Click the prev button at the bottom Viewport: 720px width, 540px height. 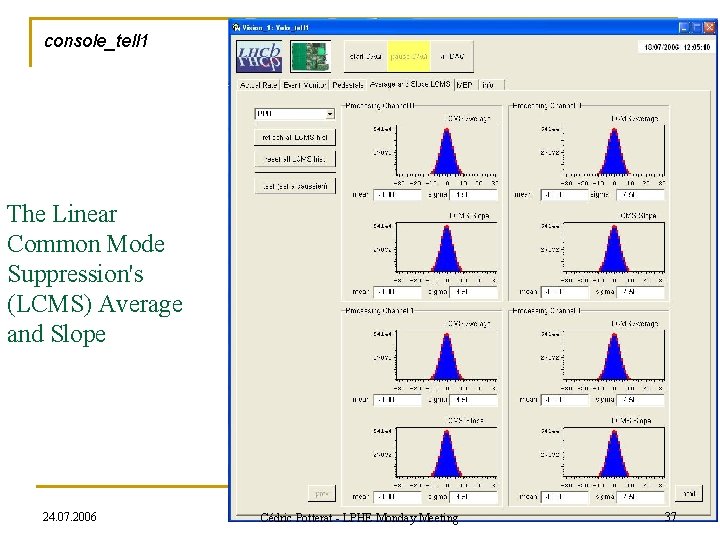tap(321, 494)
